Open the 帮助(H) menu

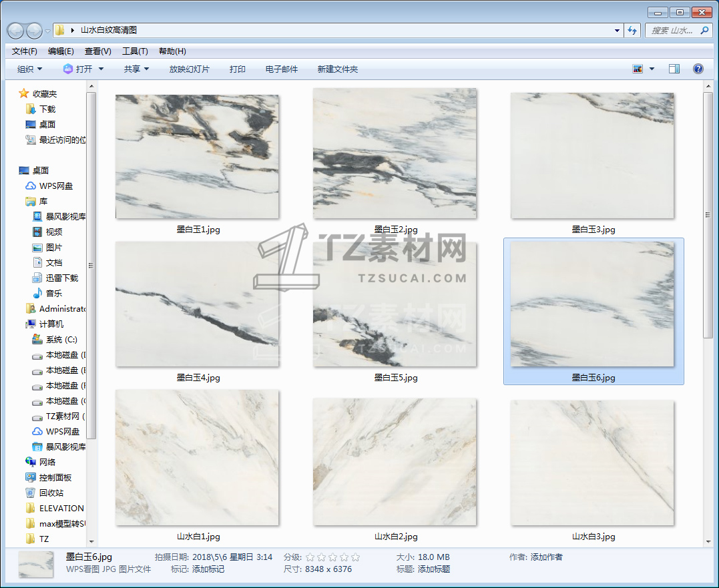tap(172, 51)
